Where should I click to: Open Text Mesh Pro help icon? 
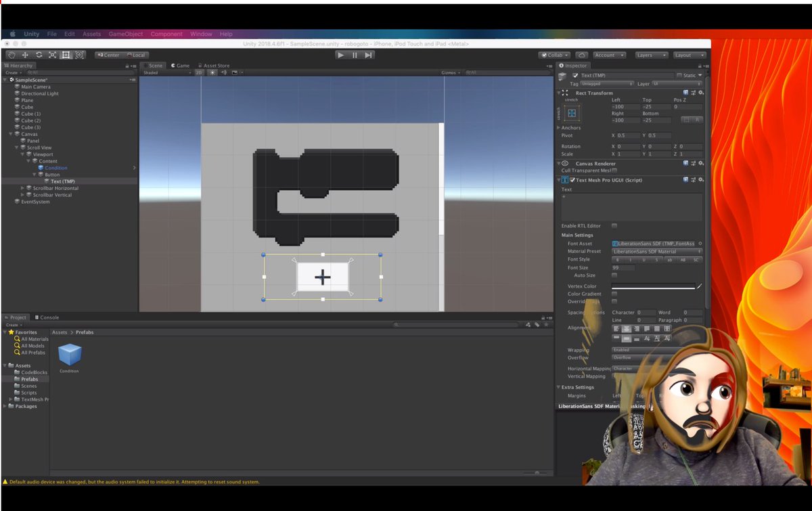[x=685, y=180]
